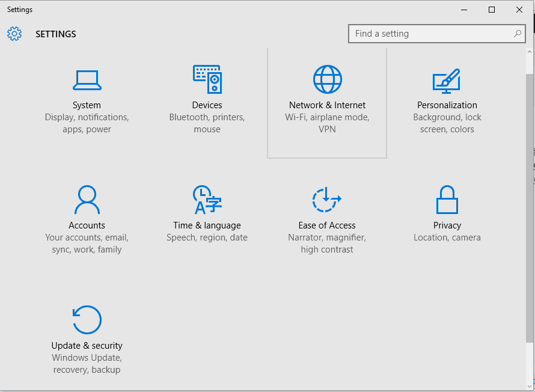Image resolution: width=535 pixels, height=392 pixels.
Task: Open the Network & Internet globe icon
Action: point(328,79)
